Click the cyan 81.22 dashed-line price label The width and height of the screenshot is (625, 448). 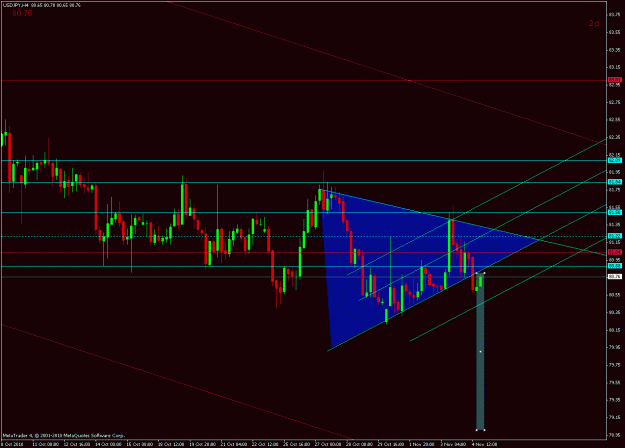point(615,236)
